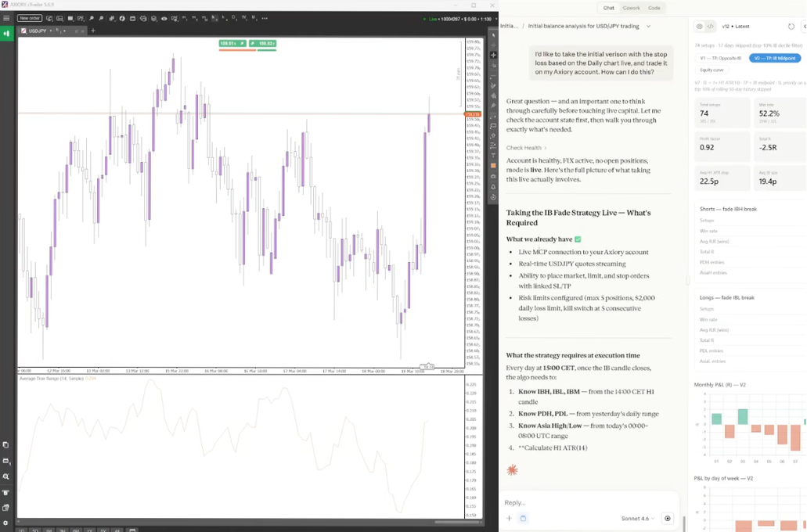Click the Equity curve button
Screen dimensions: 807x532
[712, 70]
